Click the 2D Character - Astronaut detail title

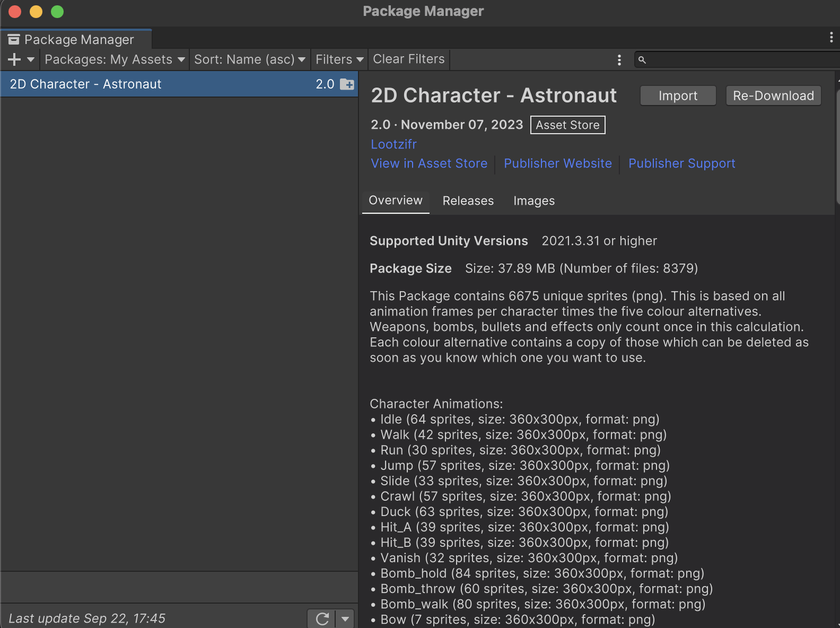494,96
